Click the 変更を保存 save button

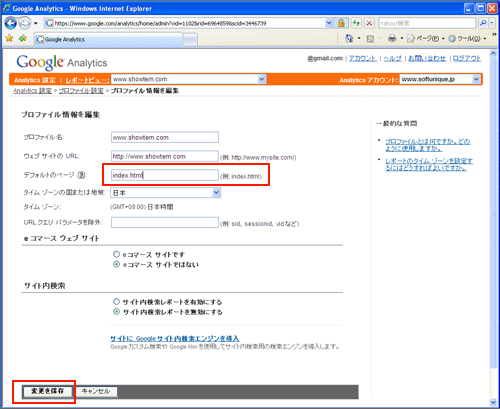[47, 391]
